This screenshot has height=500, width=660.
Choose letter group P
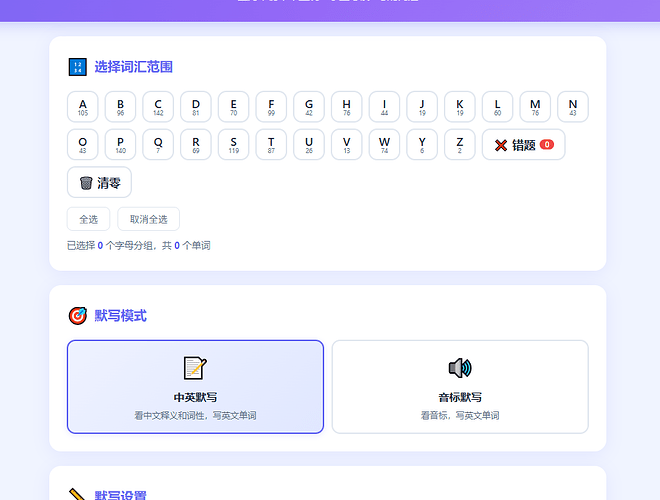[x=121, y=145]
